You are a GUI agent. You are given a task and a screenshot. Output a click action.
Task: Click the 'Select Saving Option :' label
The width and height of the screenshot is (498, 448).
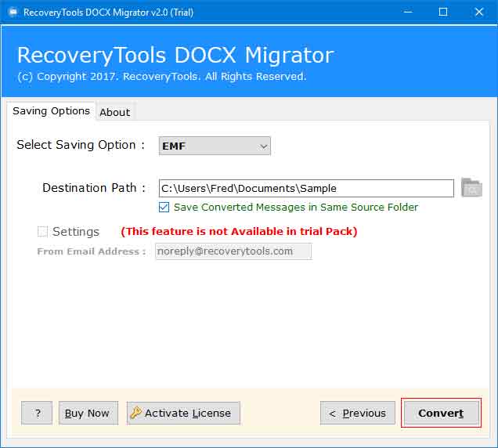[81, 145]
